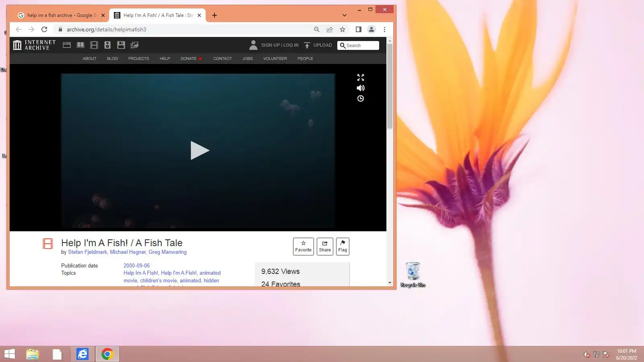Screen dimensions: 644x362
Task: Open the Texts book icon
Action: (x=80, y=45)
